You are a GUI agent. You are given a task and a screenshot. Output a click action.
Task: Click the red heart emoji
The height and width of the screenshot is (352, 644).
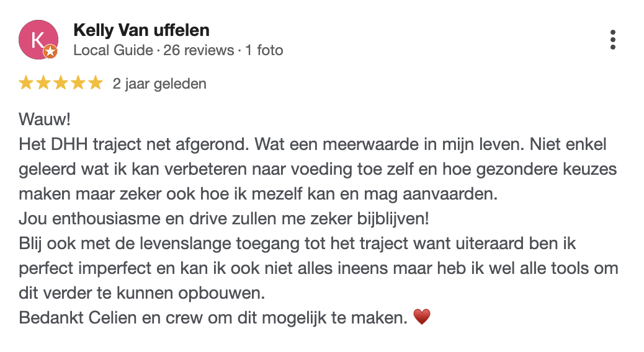coord(421,318)
